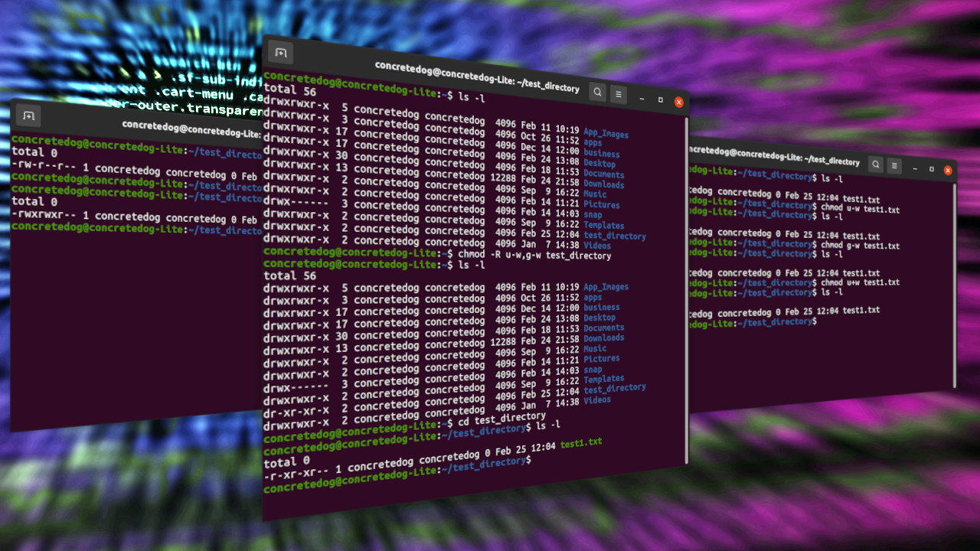980x551 pixels.
Task: Open search in the rightmost terminal window
Action: pyautogui.click(x=875, y=164)
